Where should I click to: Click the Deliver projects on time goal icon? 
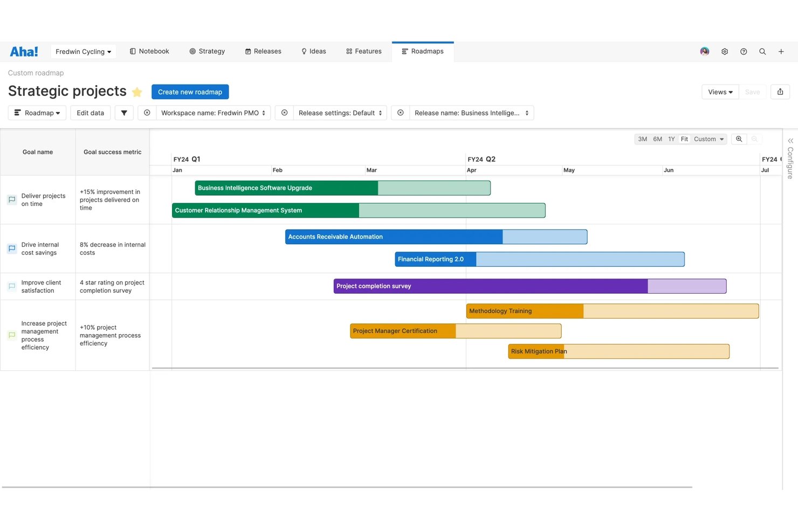click(12, 200)
